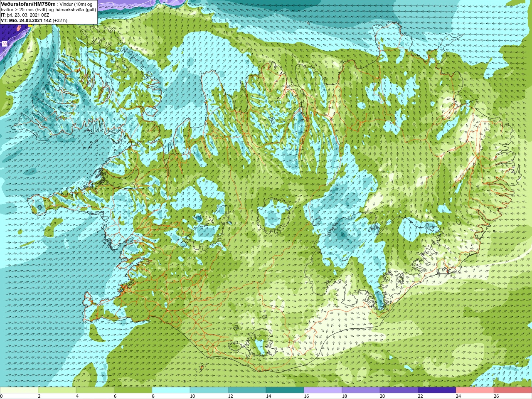This screenshot has height=399, width=532.
Task: Click the legend scale label '16'
Action: pyautogui.click(x=306, y=397)
